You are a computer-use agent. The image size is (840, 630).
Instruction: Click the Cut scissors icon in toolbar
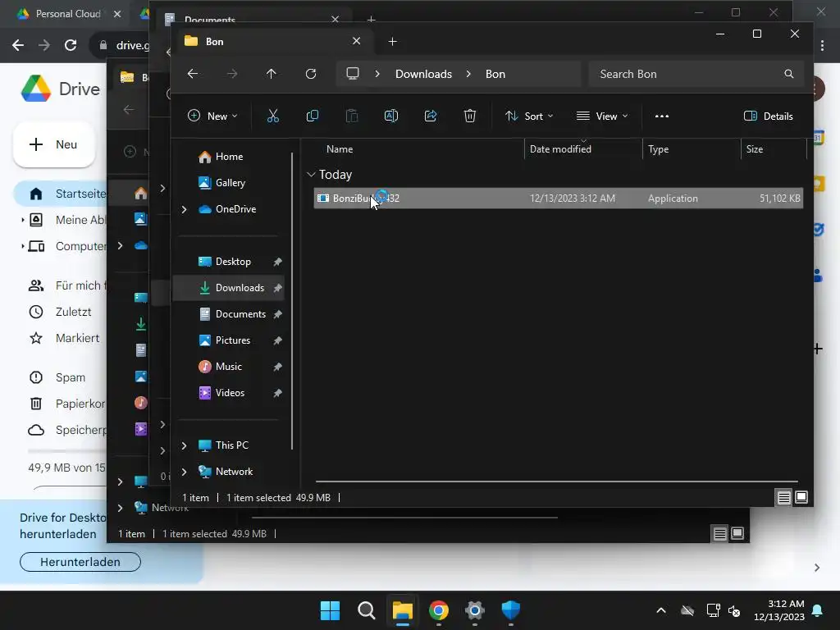pos(272,116)
